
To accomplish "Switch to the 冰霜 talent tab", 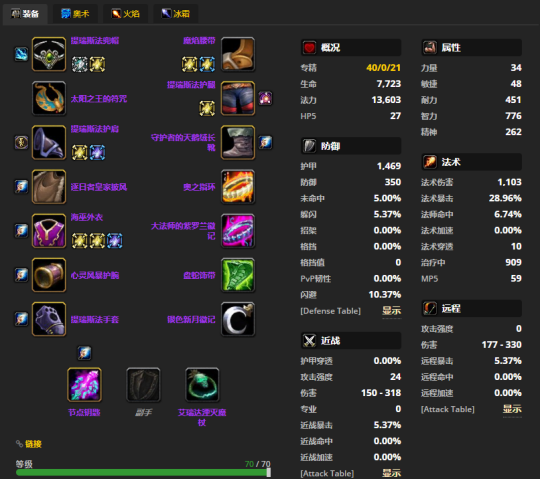I will tap(176, 14).
